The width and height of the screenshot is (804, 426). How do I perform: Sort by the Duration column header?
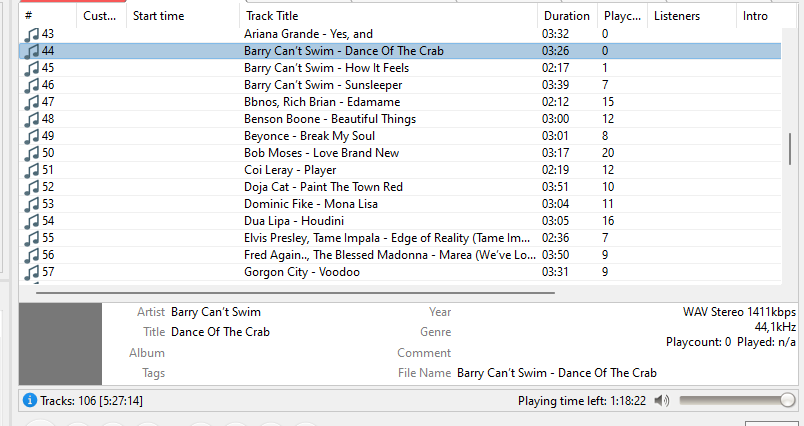(567, 16)
